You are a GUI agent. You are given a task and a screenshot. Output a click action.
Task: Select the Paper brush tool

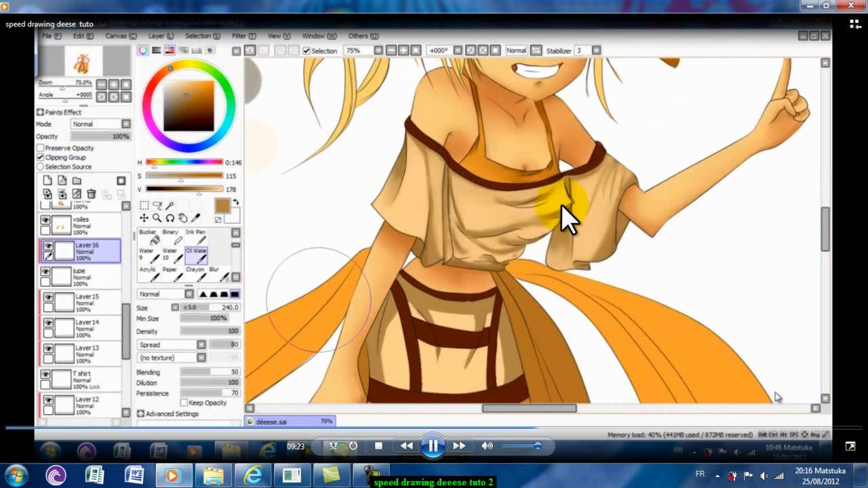(172, 273)
